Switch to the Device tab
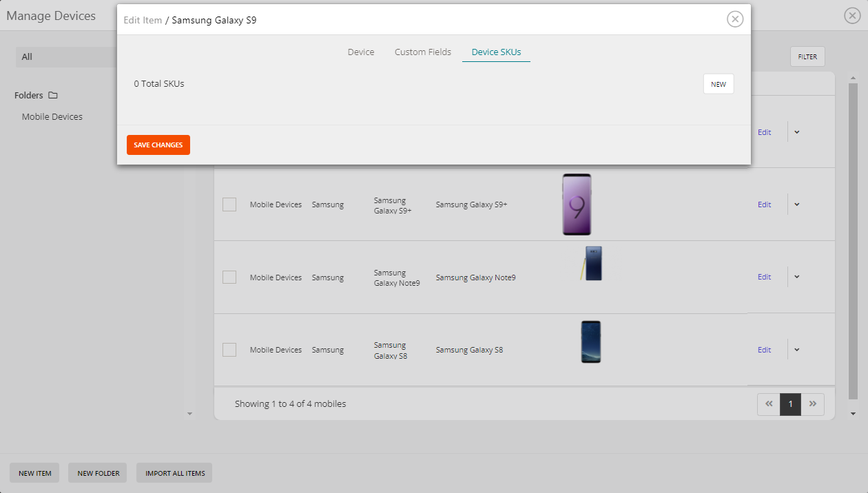 pyautogui.click(x=361, y=52)
